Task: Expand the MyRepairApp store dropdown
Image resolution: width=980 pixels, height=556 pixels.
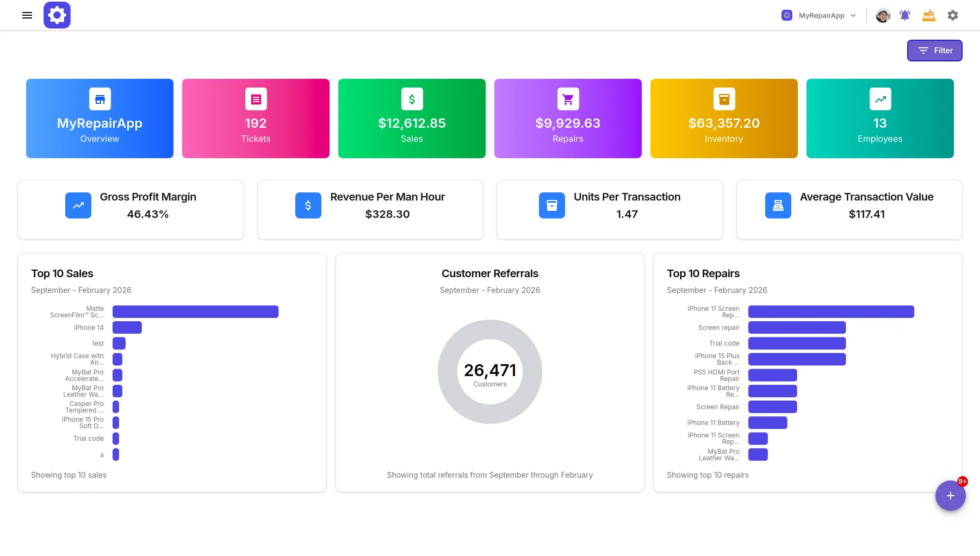Action: point(819,15)
